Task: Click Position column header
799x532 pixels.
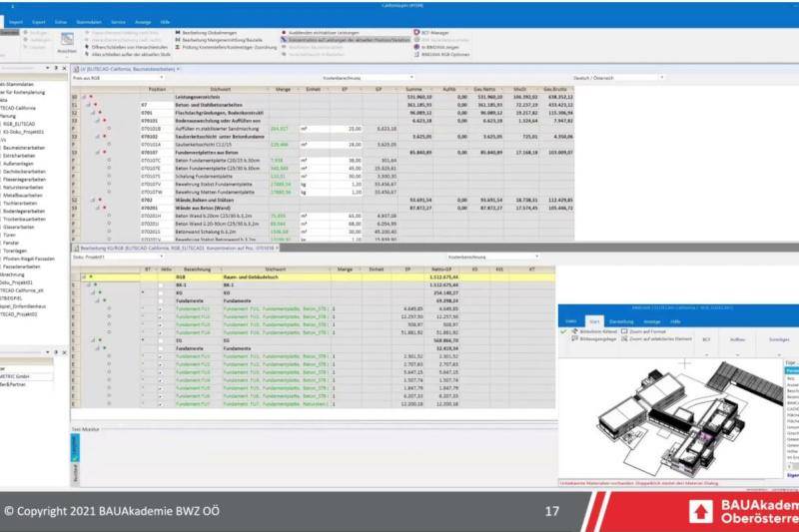Action: point(157,89)
